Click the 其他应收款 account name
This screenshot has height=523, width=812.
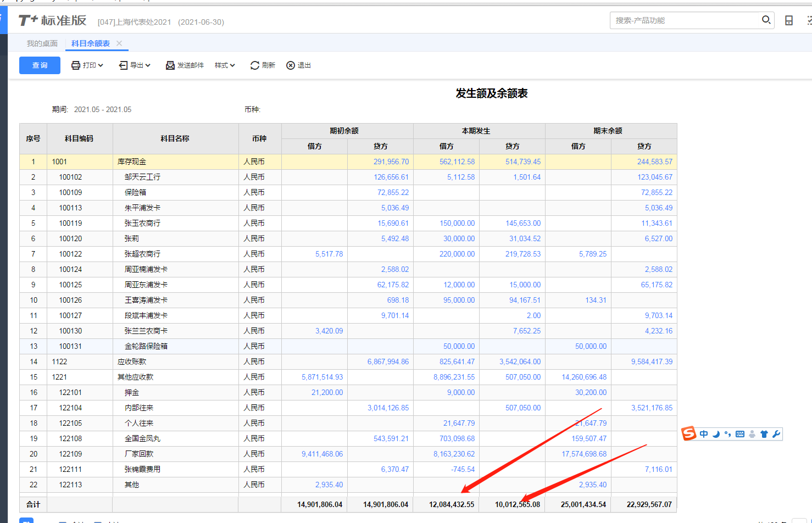pyautogui.click(x=135, y=377)
